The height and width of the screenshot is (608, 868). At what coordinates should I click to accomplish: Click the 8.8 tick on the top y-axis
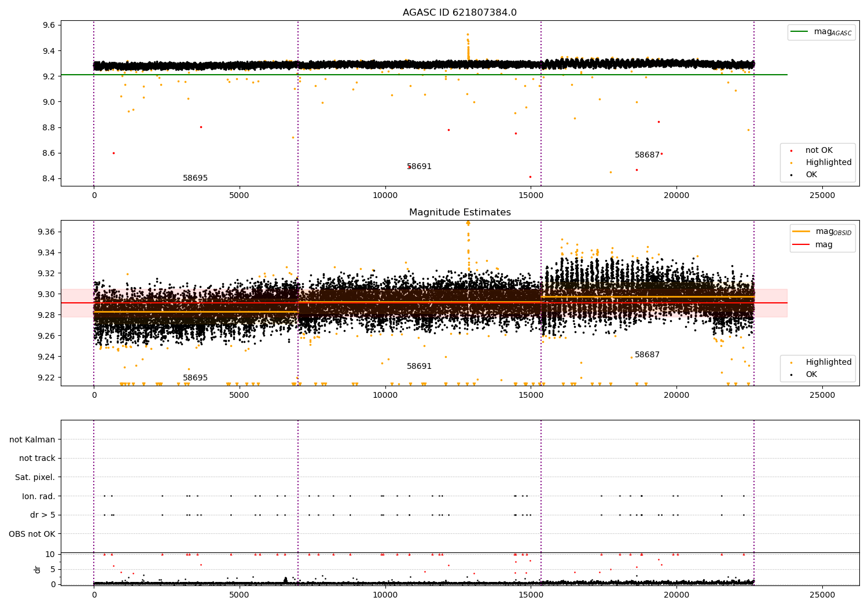click(49, 127)
